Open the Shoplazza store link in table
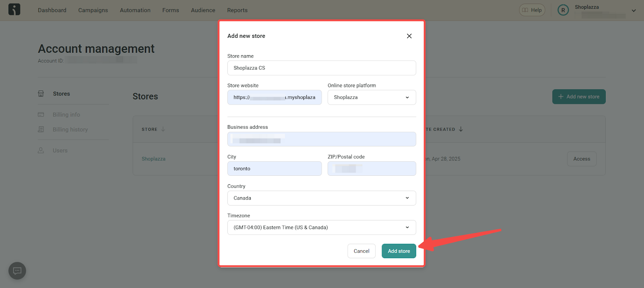The width and height of the screenshot is (644, 288). point(153,159)
